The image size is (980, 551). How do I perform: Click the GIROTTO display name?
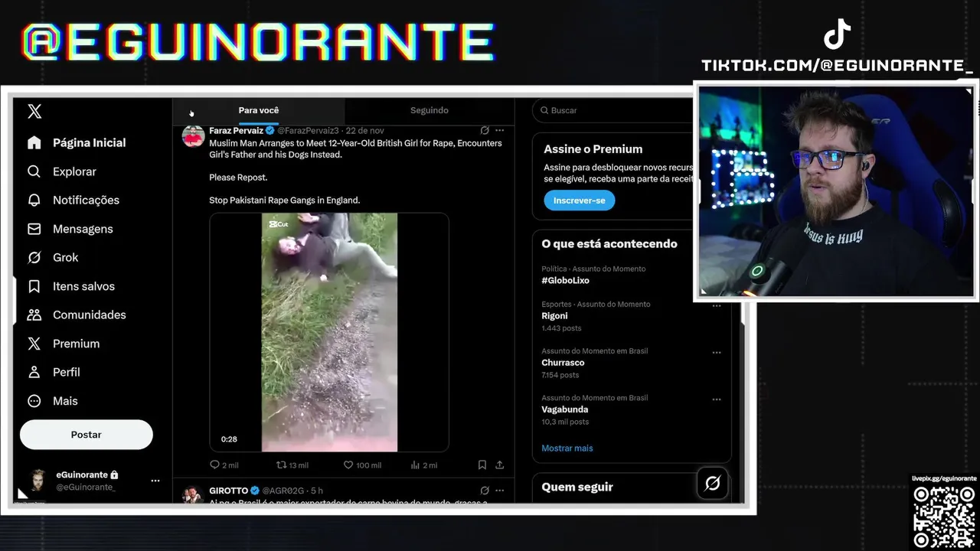(x=228, y=491)
